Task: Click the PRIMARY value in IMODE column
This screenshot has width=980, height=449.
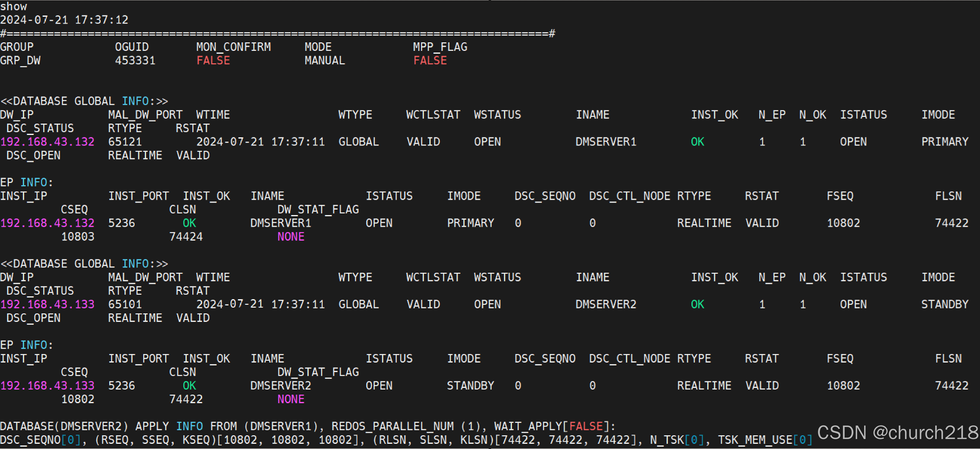Action: [x=945, y=142]
